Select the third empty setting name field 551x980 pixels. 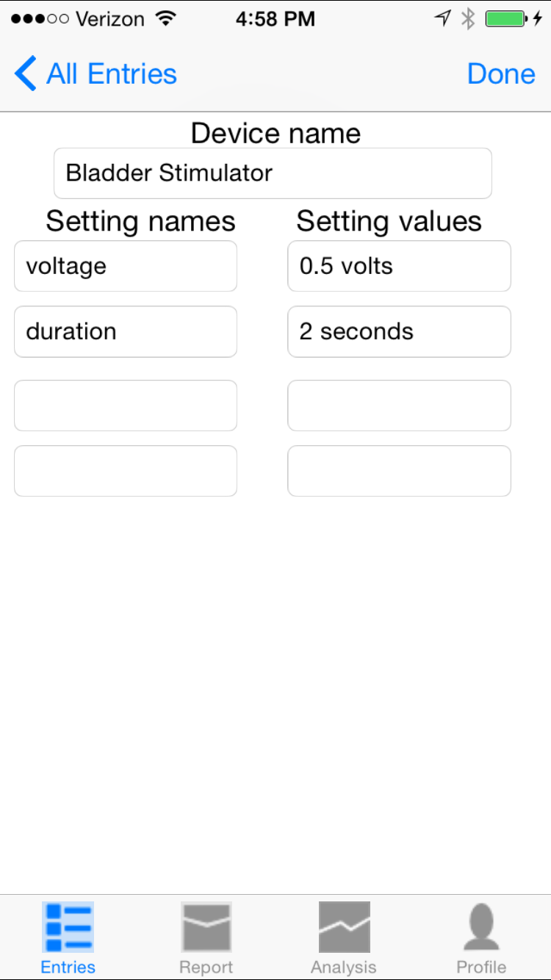[x=126, y=406]
